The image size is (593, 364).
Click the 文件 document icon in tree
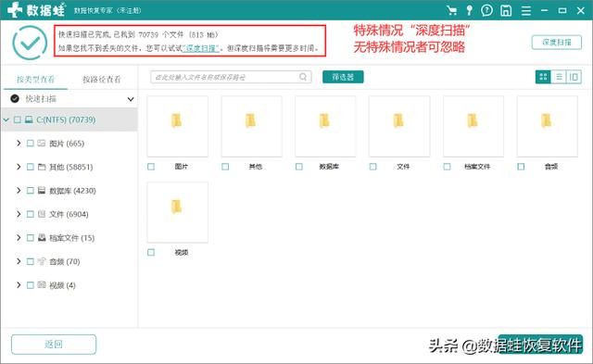pos(42,214)
